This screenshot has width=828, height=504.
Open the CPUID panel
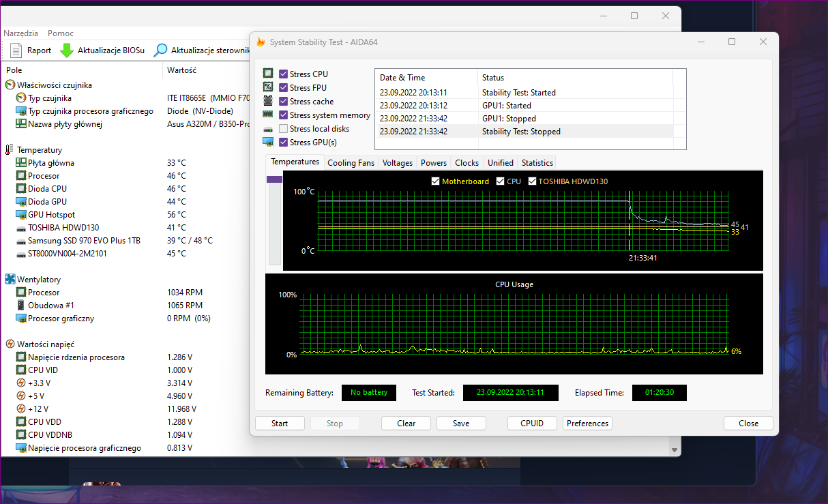tap(532, 424)
